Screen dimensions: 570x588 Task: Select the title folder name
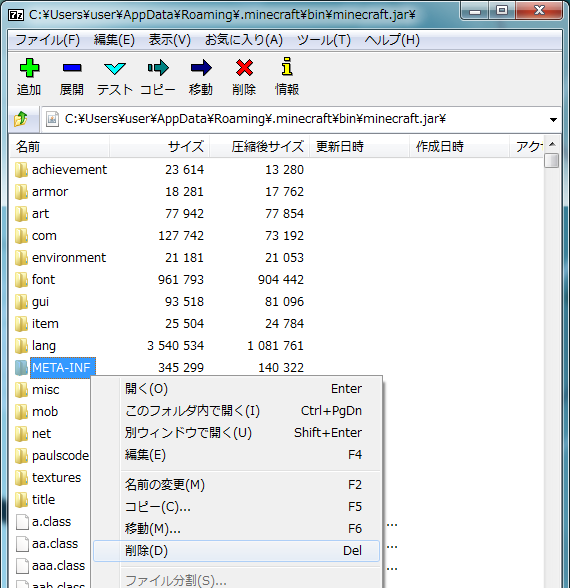[44, 500]
